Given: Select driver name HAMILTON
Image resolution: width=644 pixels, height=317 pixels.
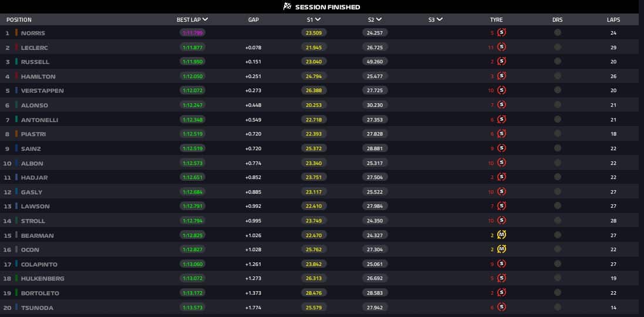Looking at the screenshot, I should [x=38, y=76].
